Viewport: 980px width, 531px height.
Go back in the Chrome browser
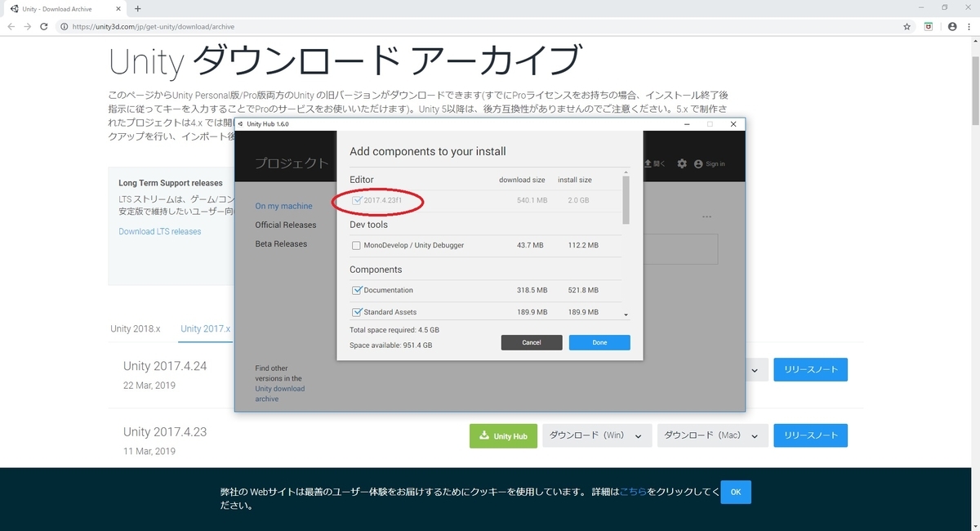[x=11, y=26]
